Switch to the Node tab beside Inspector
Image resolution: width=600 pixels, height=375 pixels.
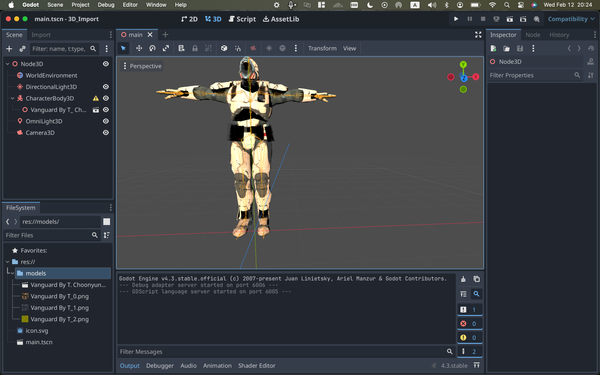point(533,35)
